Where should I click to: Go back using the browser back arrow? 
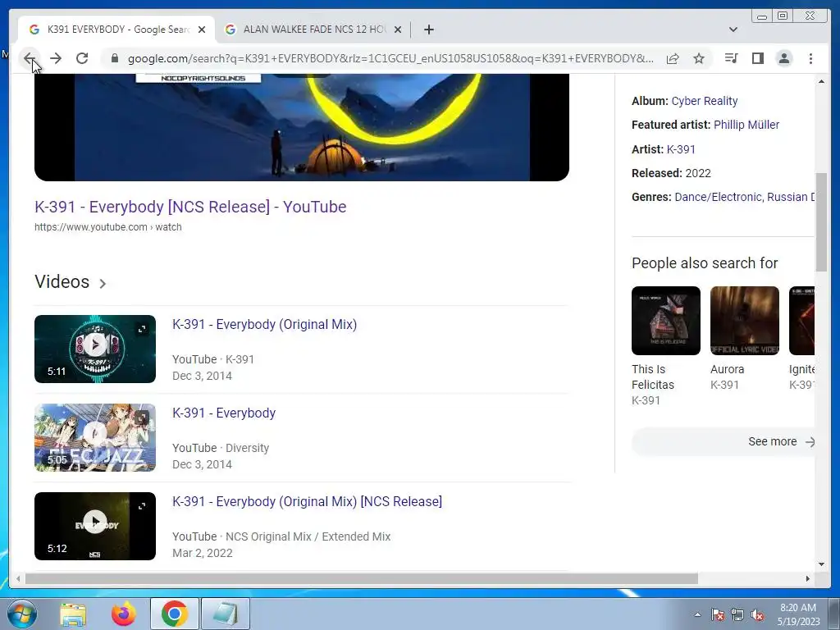[30, 58]
